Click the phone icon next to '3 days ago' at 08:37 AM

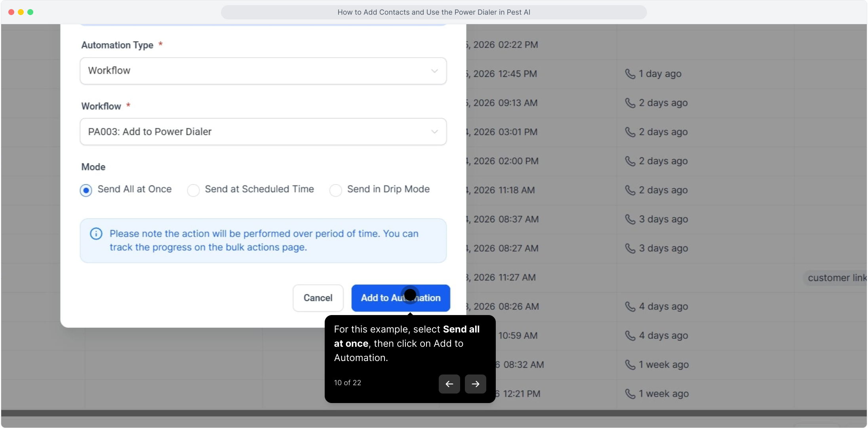(630, 219)
